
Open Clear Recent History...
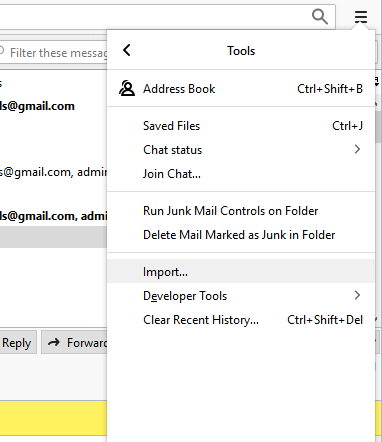[x=241, y=320]
